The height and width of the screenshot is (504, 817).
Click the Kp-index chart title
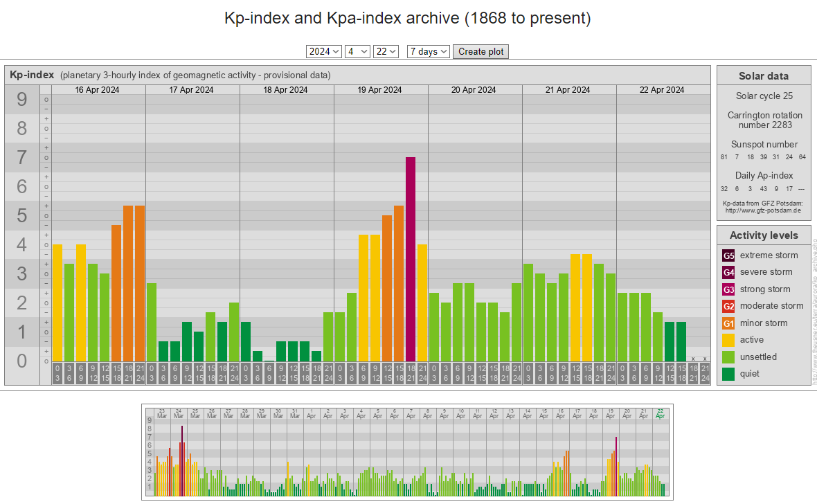point(32,75)
